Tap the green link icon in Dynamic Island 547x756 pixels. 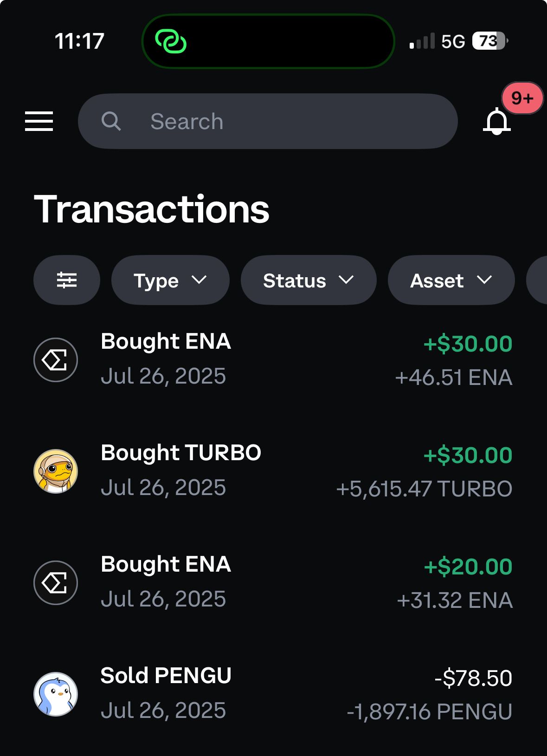click(x=171, y=41)
